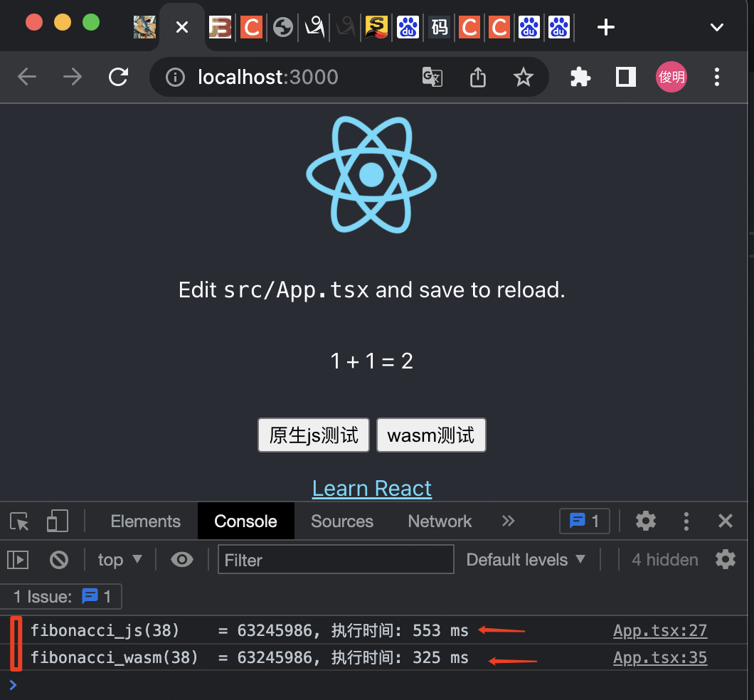Reload the localhost page
The height and width of the screenshot is (700, 754).
[x=118, y=77]
